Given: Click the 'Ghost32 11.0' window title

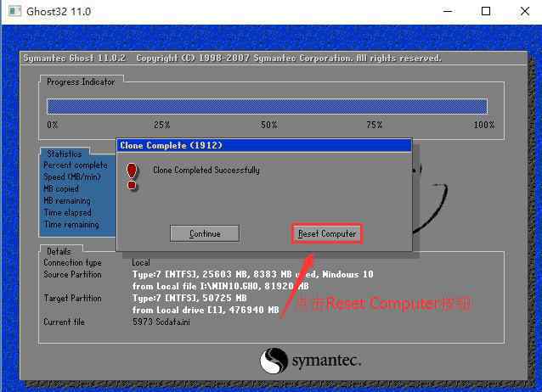Looking at the screenshot, I should [59, 11].
